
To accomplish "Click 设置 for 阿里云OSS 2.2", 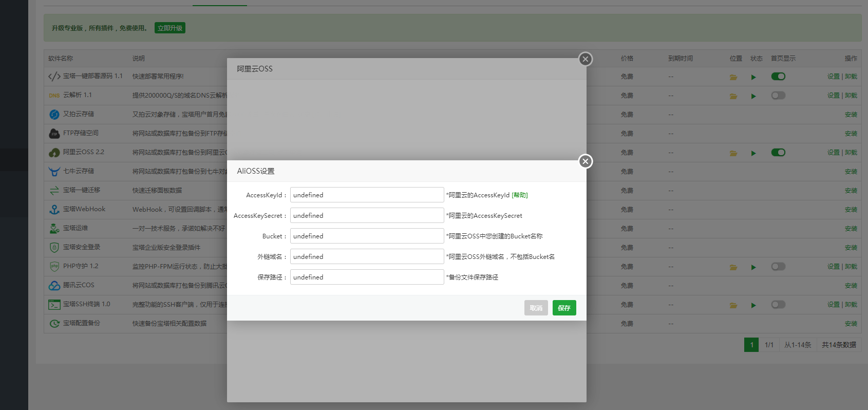I will click(834, 153).
